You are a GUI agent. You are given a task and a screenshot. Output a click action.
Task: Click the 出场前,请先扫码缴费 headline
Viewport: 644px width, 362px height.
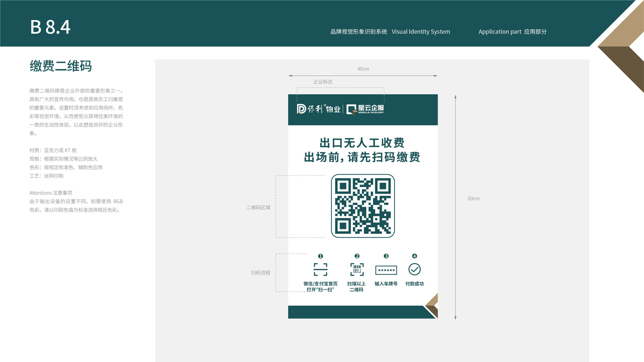pos(362,157)
